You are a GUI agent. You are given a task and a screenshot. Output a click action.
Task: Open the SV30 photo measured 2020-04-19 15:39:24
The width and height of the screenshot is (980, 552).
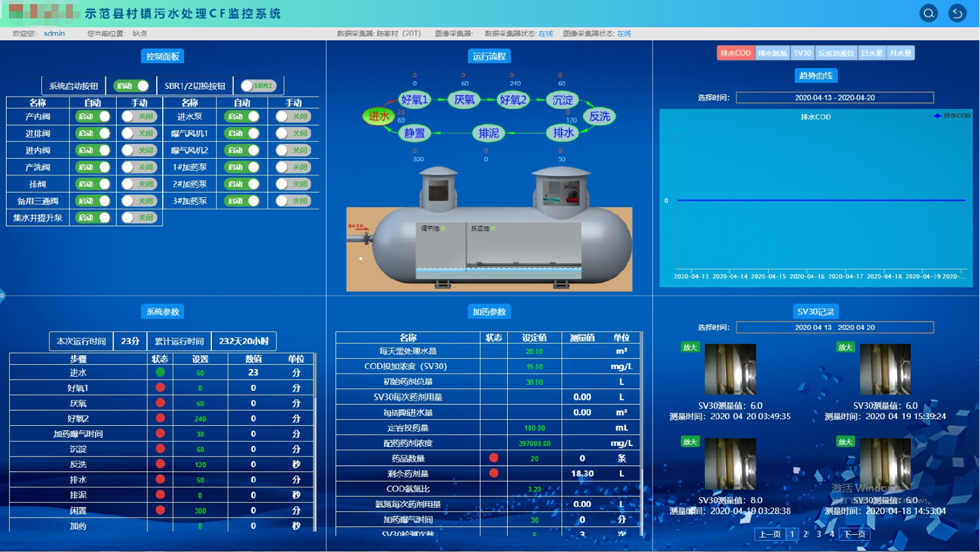(x=885, y=369)
